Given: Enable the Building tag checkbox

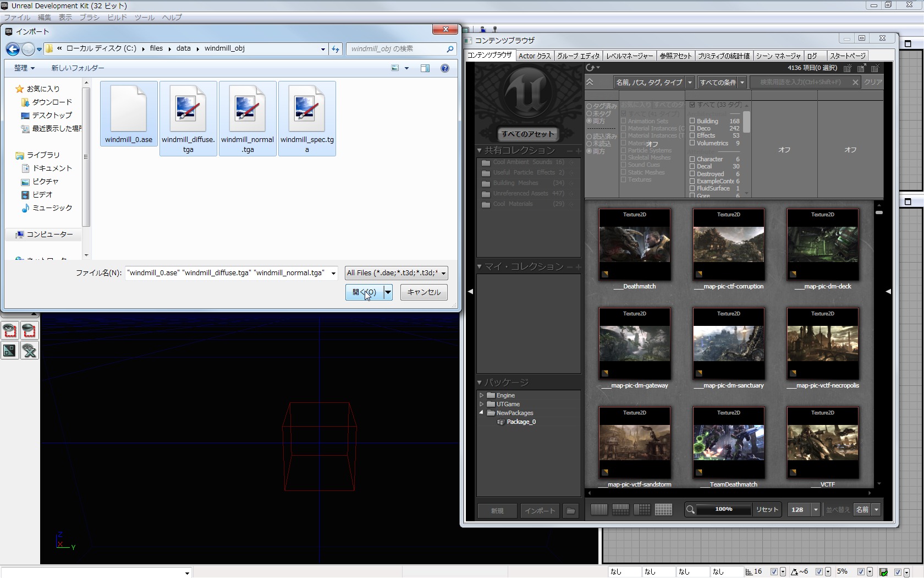Looking at the screenshot, I should click(692, 121).
